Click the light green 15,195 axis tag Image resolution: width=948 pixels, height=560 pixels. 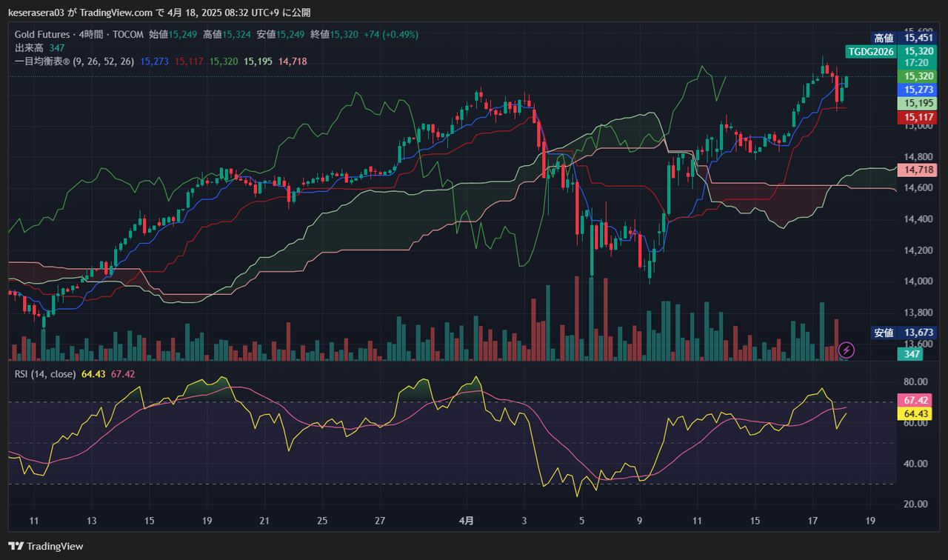click(x=917, y=104)
